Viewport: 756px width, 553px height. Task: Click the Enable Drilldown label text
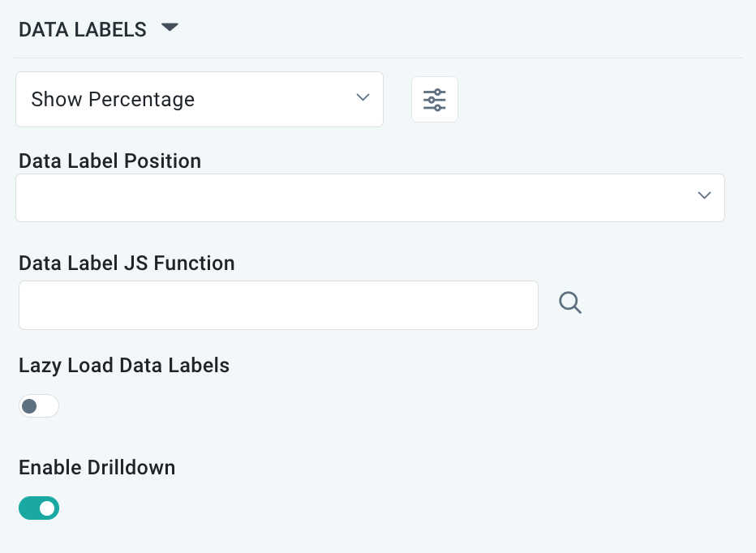coord(97,467)
